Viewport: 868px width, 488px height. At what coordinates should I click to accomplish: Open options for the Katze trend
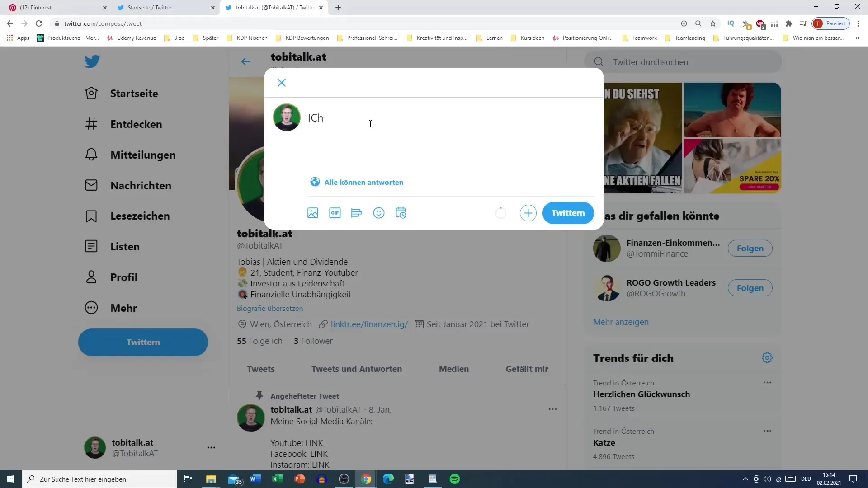[767, 431]
